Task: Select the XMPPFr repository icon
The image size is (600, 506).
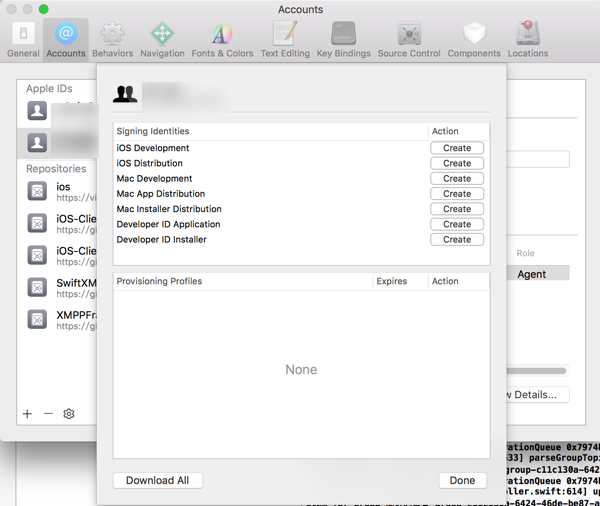Action: click(x=37, y=320)
